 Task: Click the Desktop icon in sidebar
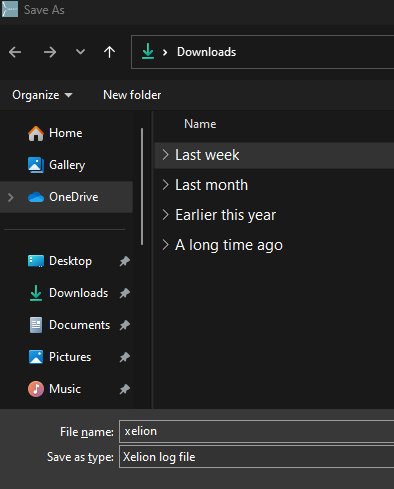(36, 261)
